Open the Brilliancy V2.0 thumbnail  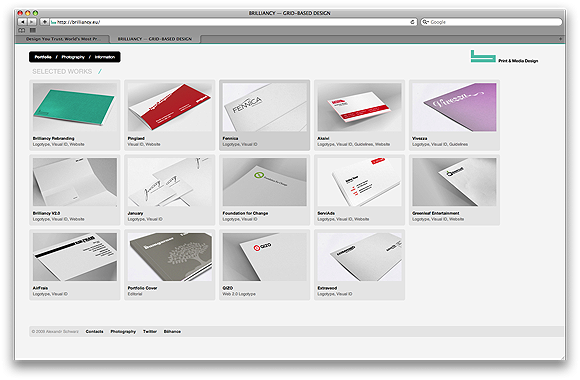(75, 182)
